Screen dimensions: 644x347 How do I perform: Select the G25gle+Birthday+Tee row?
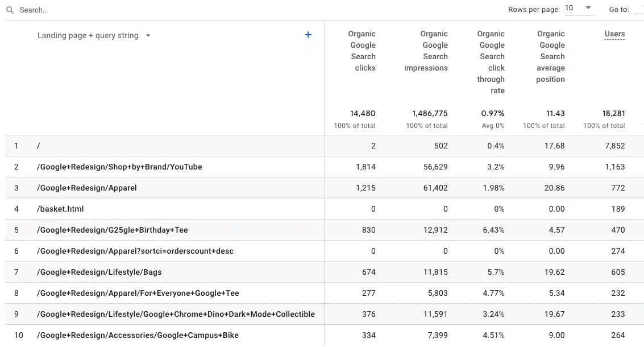pos(113,230)
